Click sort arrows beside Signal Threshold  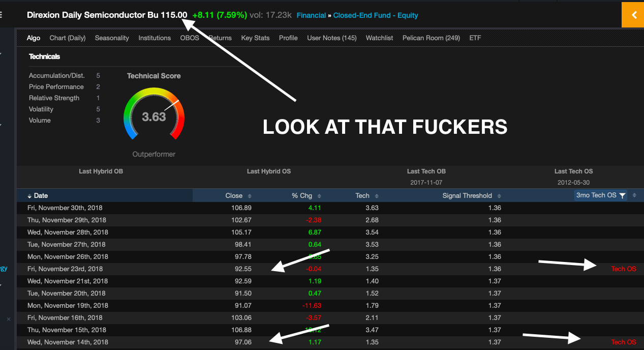tap(499, 196)
